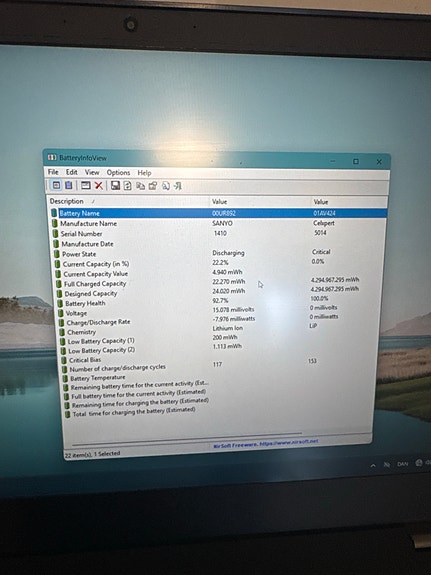Open the NirSoft Freeware website link

tap(266, 443)
